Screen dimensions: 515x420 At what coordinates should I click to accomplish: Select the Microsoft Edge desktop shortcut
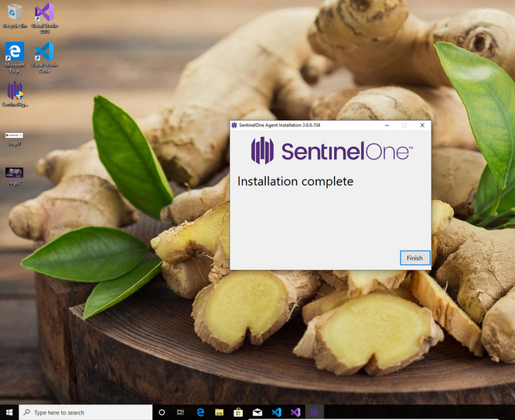[15, 57]
